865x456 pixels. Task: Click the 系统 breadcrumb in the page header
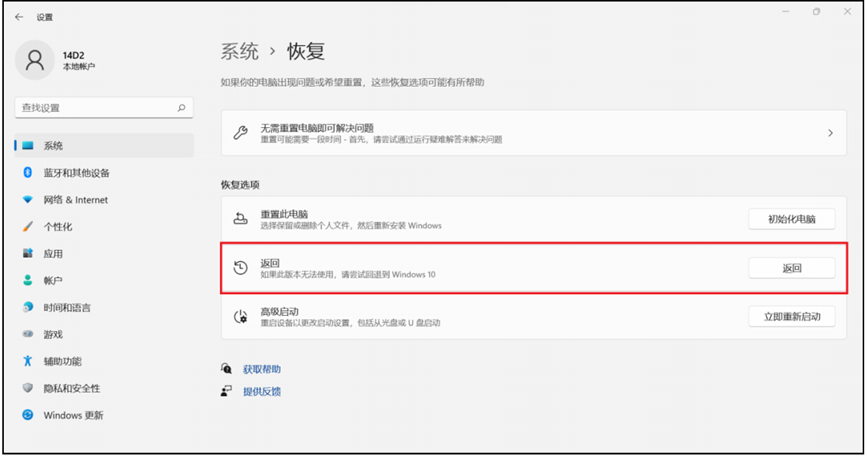(x=240, y=51)
